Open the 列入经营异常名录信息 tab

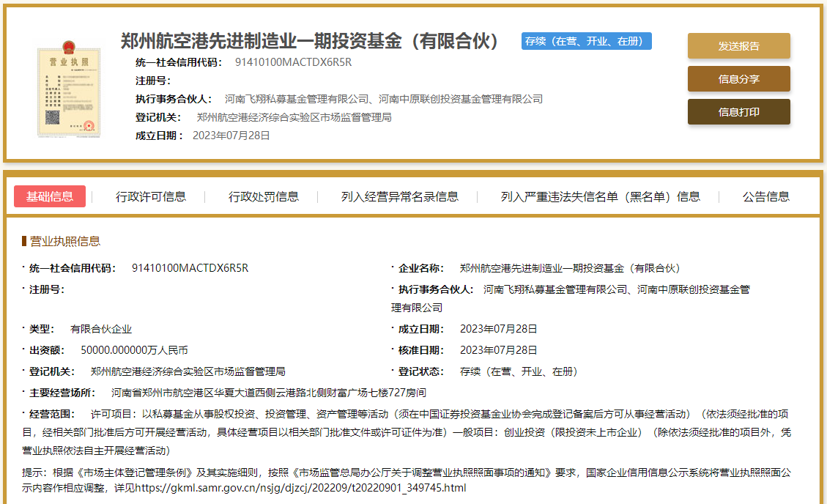pos(400,196)
